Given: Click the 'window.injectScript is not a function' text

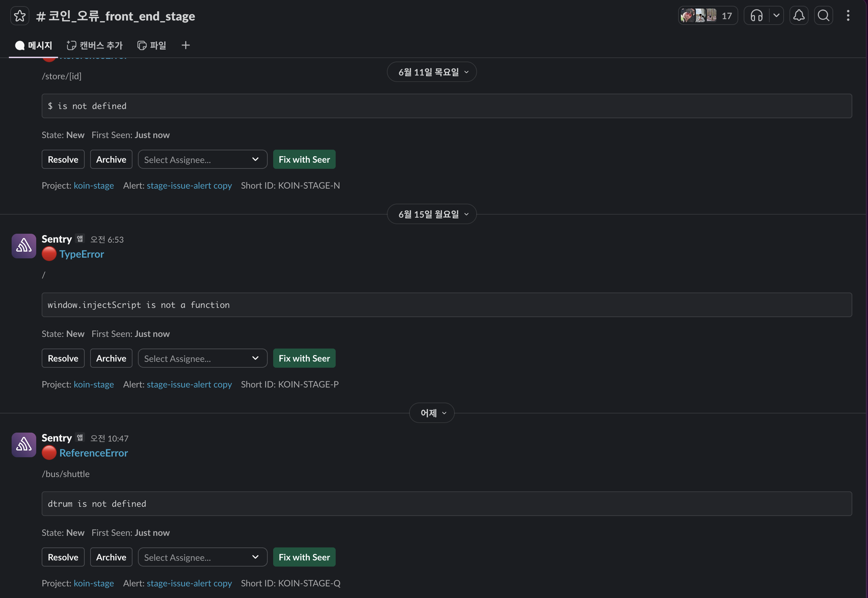Looking at the screenshot, I should click(139, 305).
